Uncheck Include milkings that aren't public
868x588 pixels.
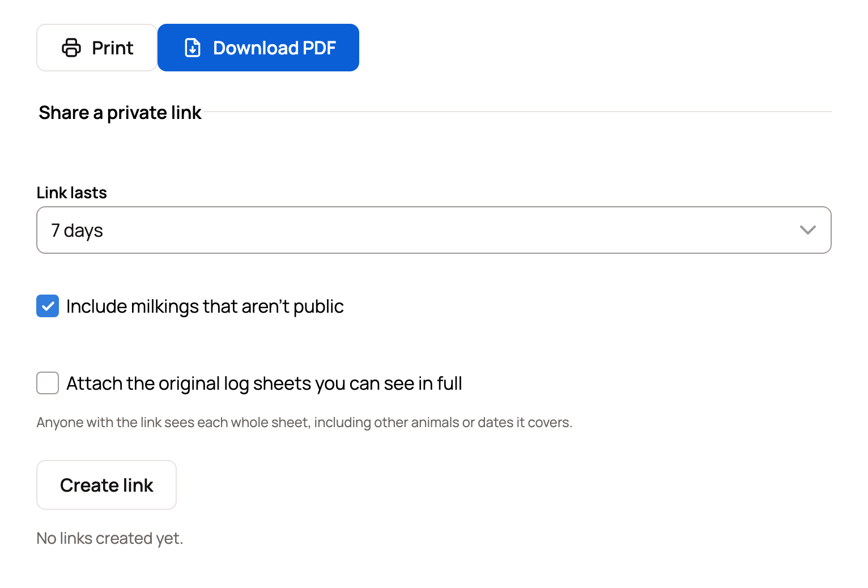click(x=48, y=306)
